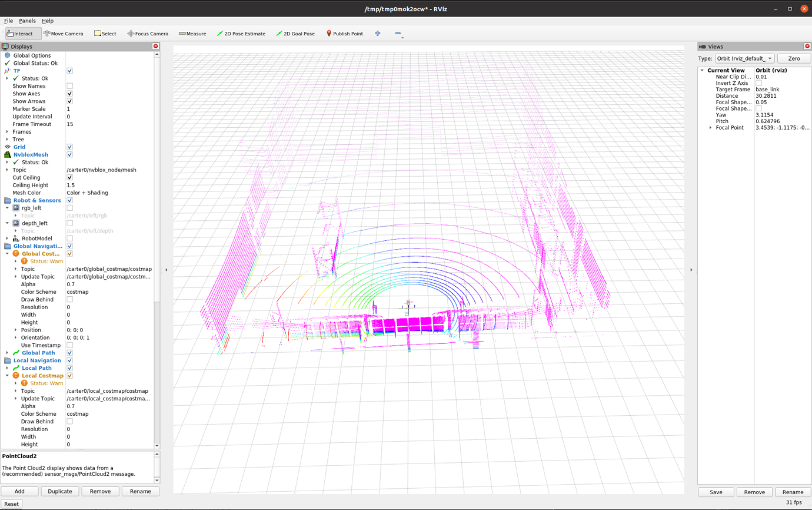
Task: Select the Move Camera tool
Action: [63, 34]
